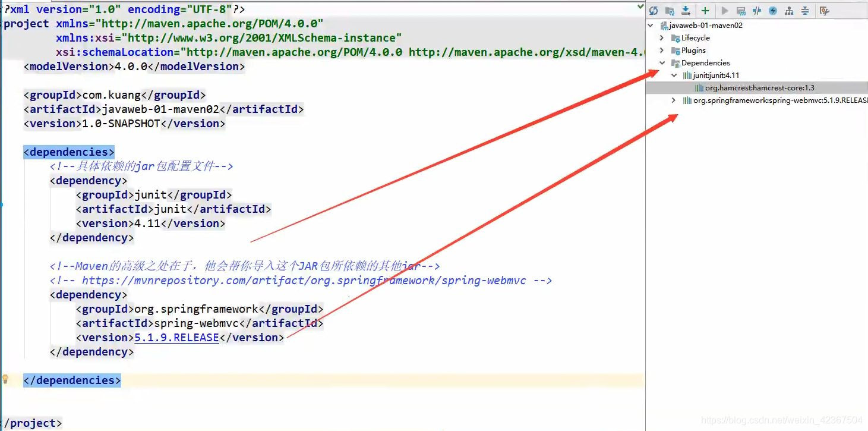Place cursor on opening dependencies tag
This screenshot has width=868, height=431.
[x=69, y=152]
